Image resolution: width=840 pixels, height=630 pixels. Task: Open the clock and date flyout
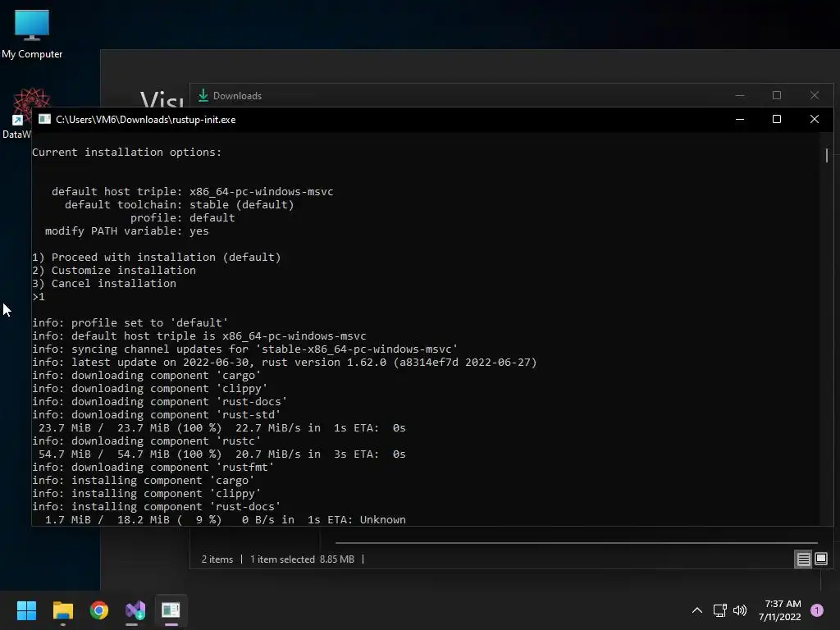(779, 610)
